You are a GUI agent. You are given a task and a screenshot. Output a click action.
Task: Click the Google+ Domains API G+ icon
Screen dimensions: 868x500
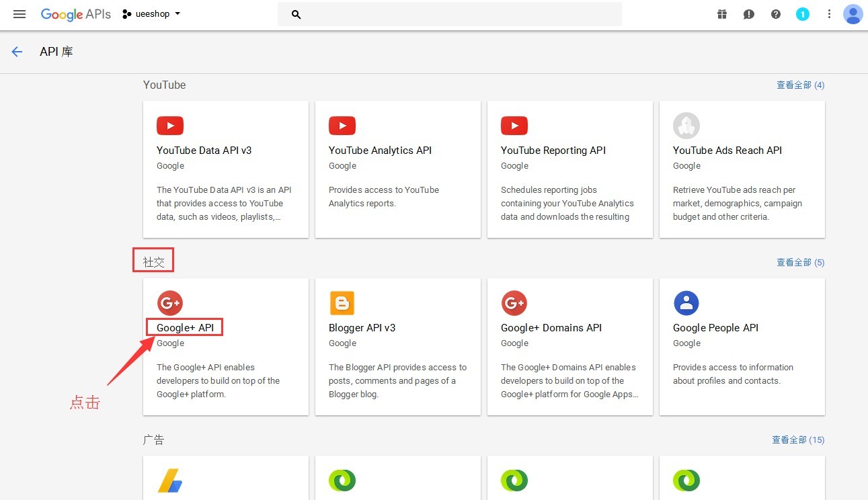tap(514, 303)
